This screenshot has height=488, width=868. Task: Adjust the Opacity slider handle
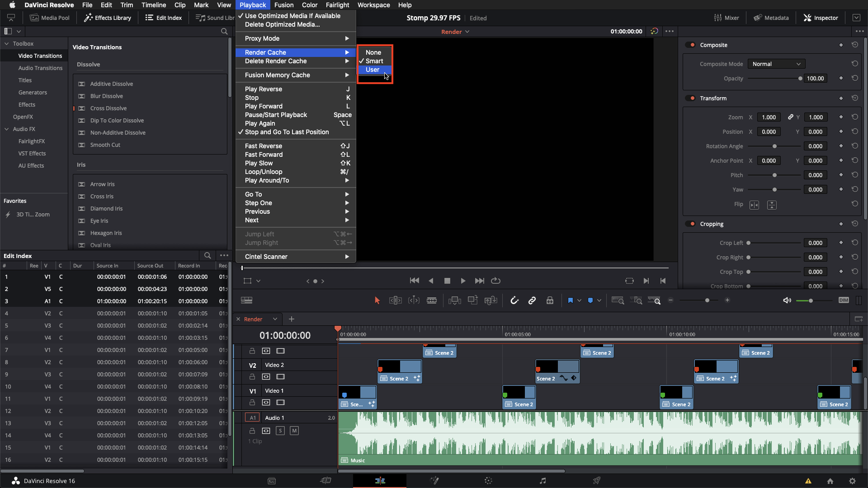point(800,79)
